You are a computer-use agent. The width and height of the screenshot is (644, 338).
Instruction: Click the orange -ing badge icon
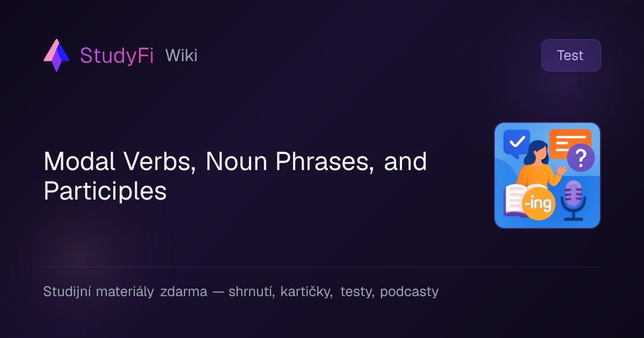point(538,204)
